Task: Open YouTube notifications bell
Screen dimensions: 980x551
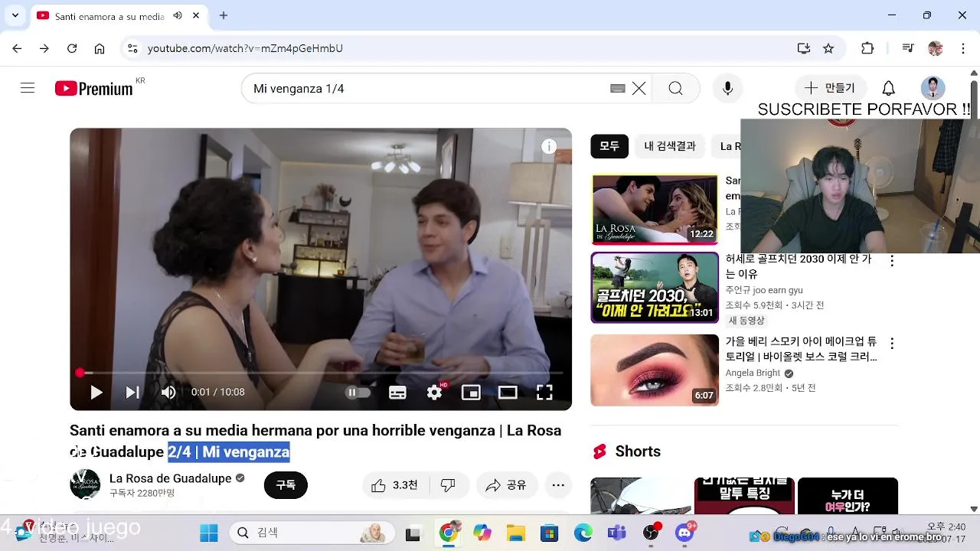Action: pyautogui.click(x=888, y=89)
